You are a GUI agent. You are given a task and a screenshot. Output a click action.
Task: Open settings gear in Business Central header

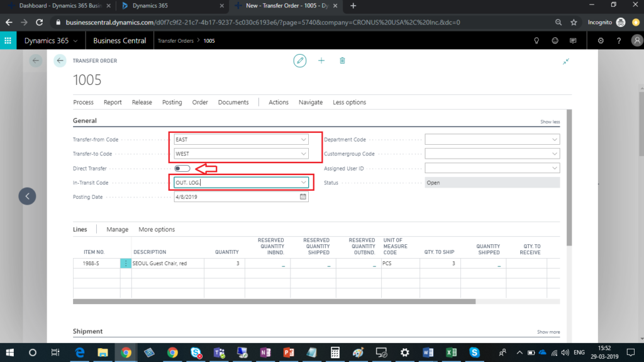point(601,41)
